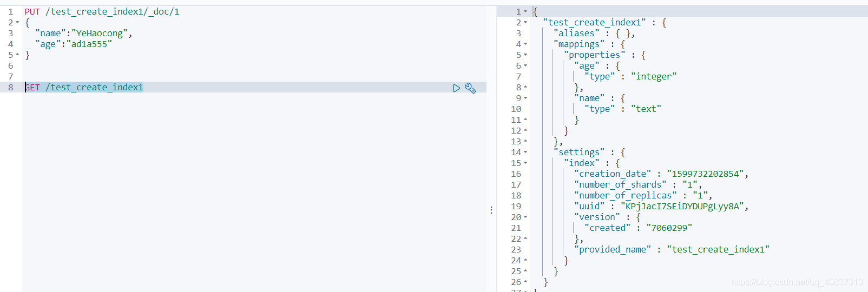Click response gutter line number 23
Screen dimensions: 868x292
[516, 249]
